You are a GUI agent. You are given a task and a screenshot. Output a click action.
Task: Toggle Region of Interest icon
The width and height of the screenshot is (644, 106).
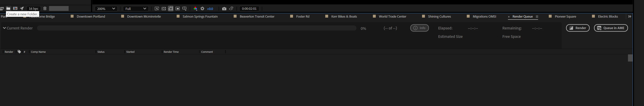177,8
